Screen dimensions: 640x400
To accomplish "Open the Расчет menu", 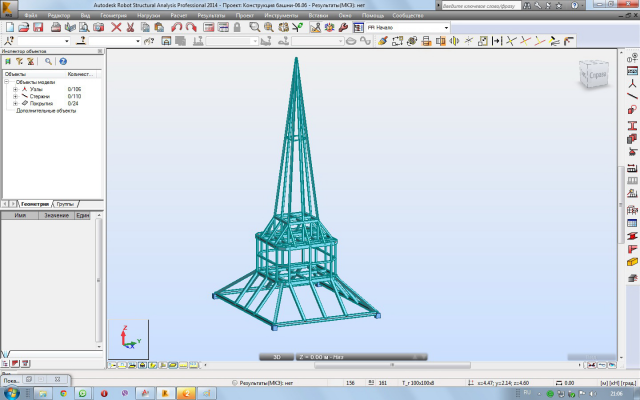I will (x=179, y=16).
